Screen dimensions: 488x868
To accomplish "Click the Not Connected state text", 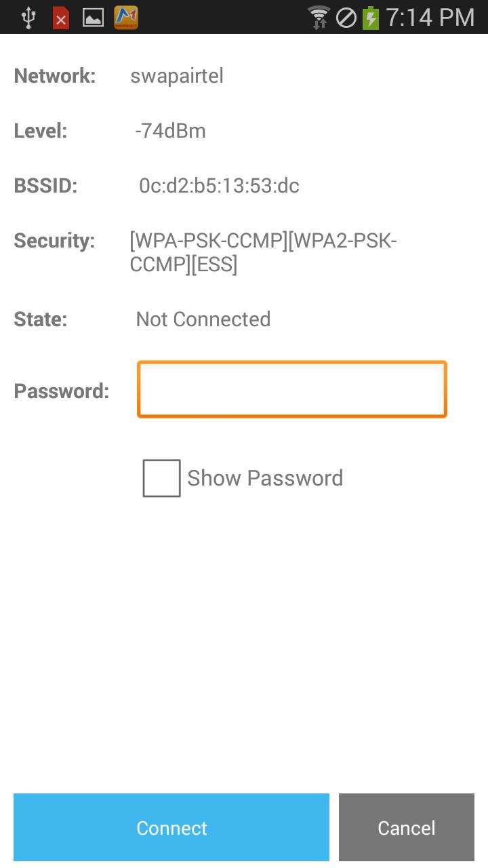I will pos(203,319).
